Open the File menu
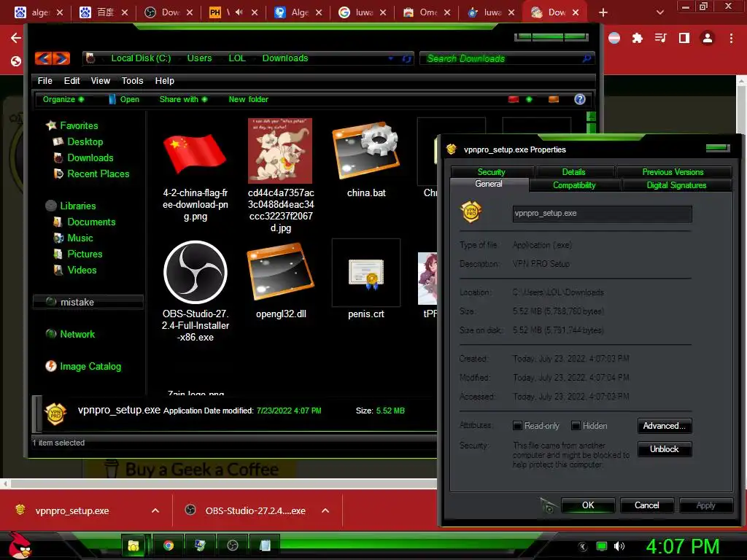Image resolution: width=747 pixels, height=560 pixels. [x=44, y=80]
